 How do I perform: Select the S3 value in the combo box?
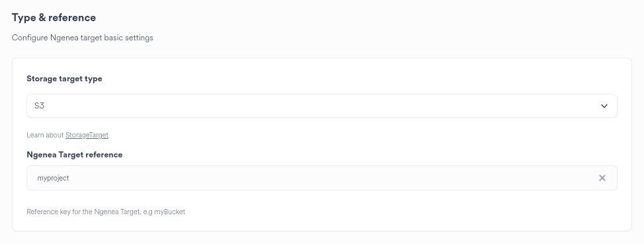click(x=39, y=106)
